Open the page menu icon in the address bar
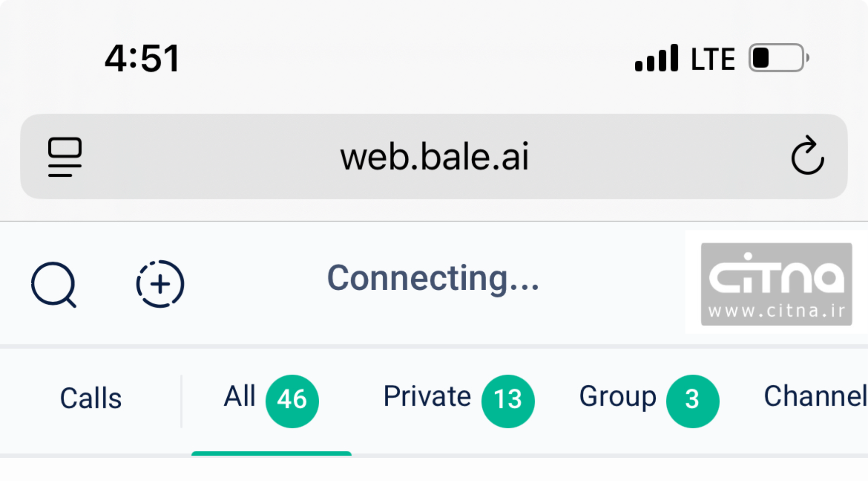Screen dimensions: 868x481 [x=65, y=157]
